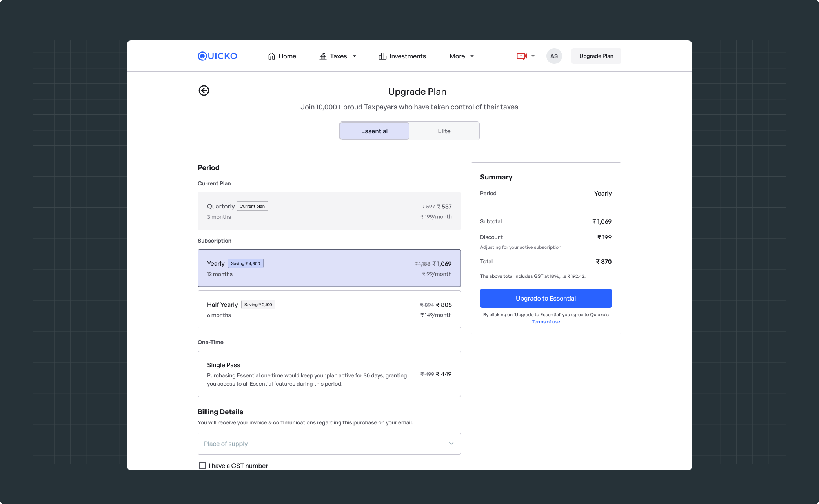Screen dimensions: 819x504
Task: Tick the I have a GST number checkbox
Action: pyautogui.click(x=202, y=466)
